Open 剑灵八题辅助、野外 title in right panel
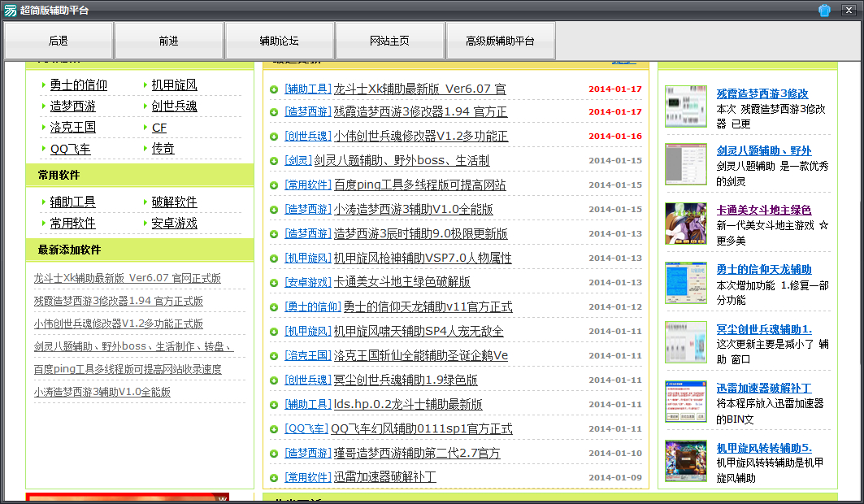This screenshot has height=504, width=864. click(764, 150)
